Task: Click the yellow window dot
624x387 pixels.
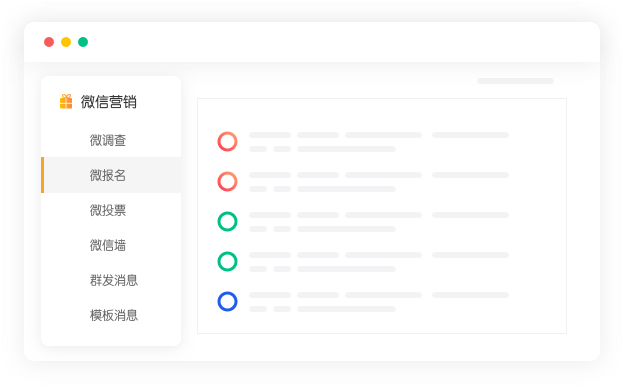Action: [66, 42]
